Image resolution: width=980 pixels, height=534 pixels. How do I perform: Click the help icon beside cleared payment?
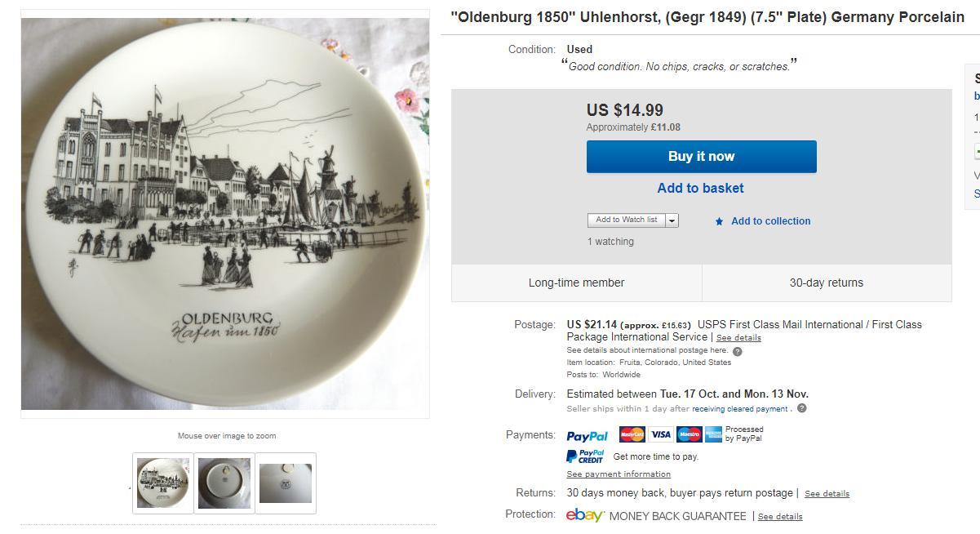[801, 408]
